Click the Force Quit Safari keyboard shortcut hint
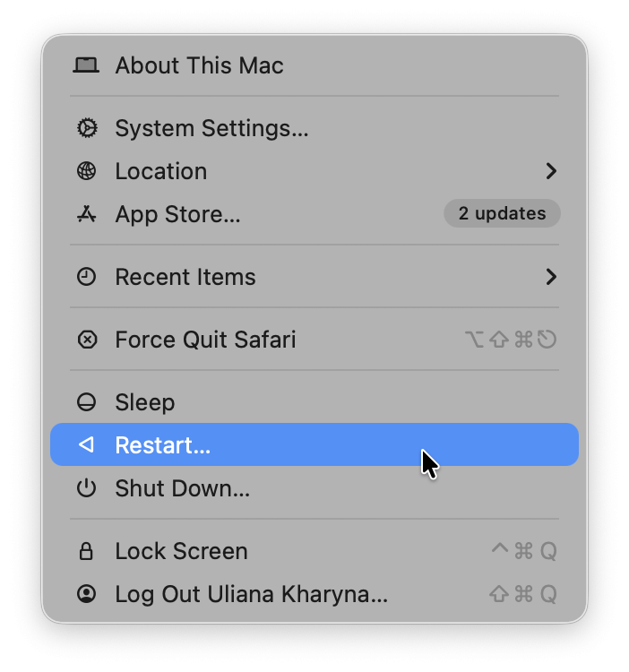This screenshot has width=629, height=672. tap(512, 340)
